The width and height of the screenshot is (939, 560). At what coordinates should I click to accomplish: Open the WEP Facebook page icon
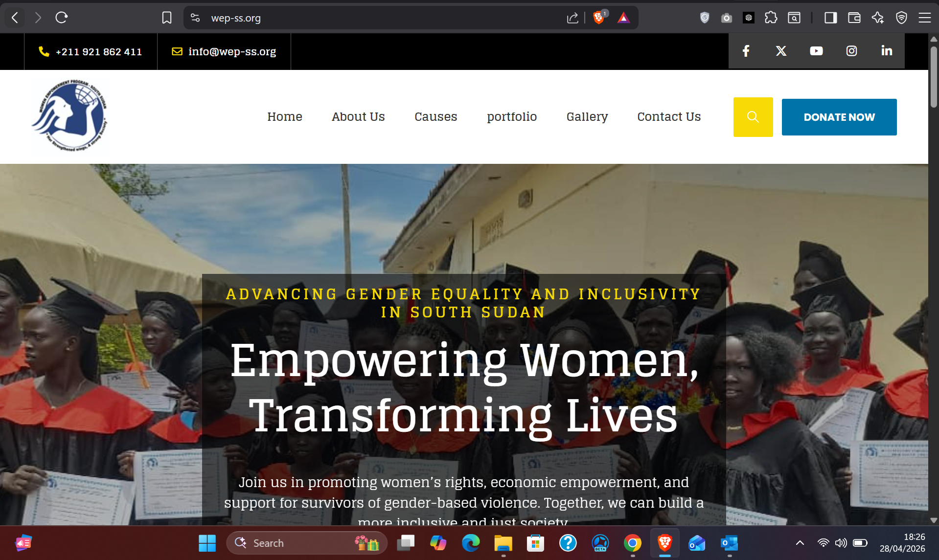point(746,51)
